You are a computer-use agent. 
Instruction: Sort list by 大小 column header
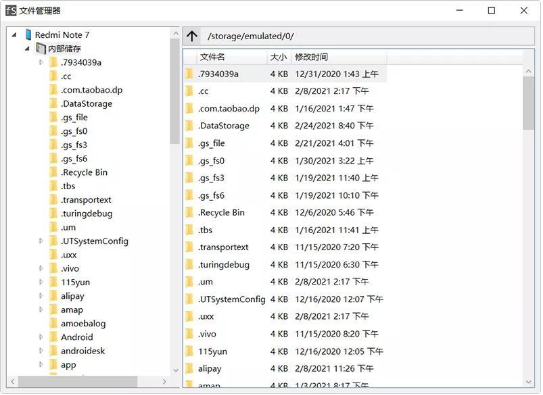278,57
